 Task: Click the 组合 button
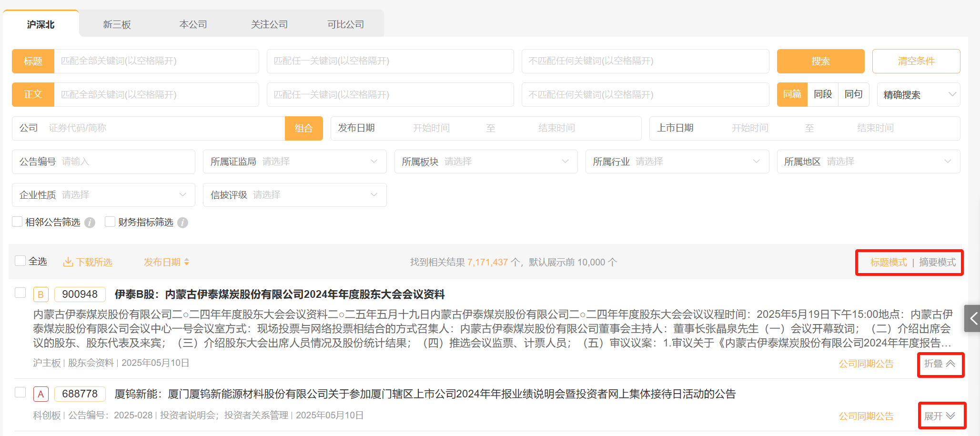(304, 128)
